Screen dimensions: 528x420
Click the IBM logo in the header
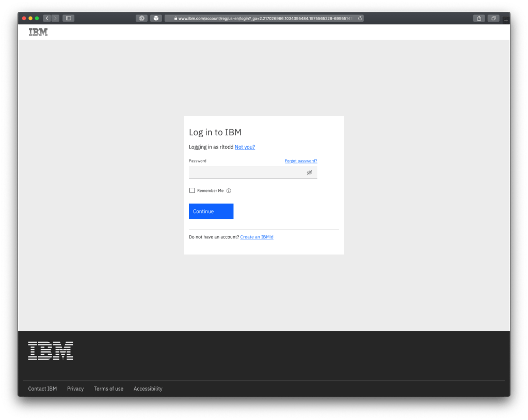point(38,33)
